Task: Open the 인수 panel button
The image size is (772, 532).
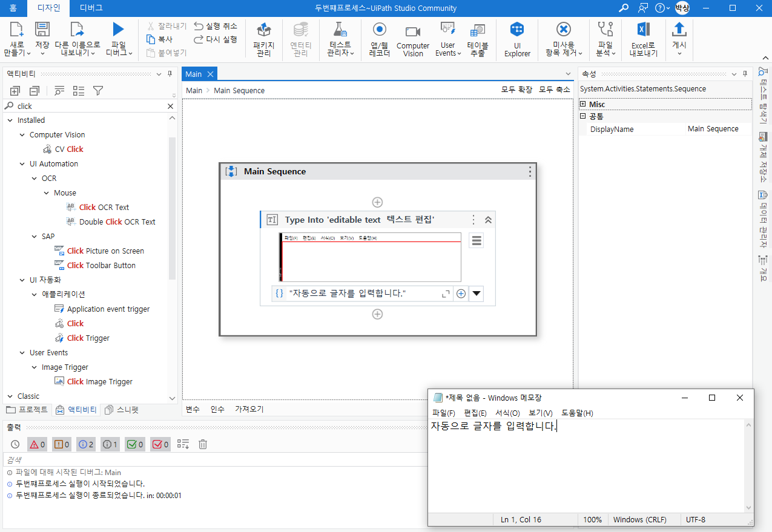Action: 217,409
